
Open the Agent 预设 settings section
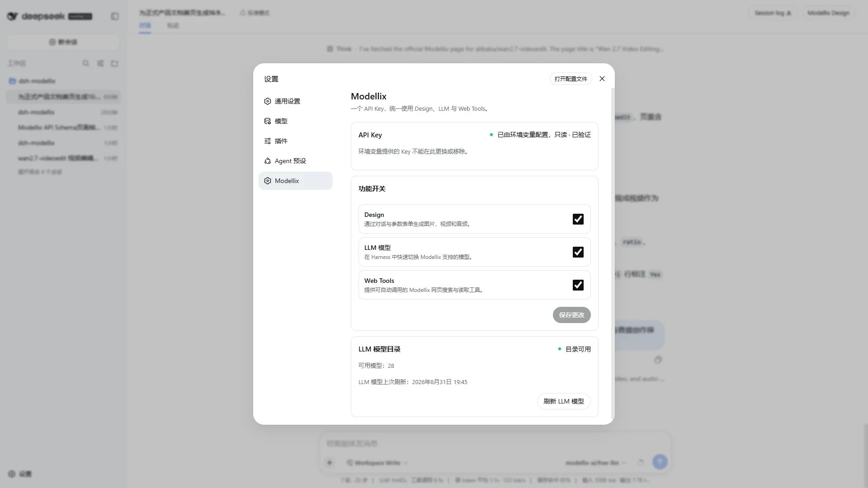pyautogui.click(x=295, y=161)
